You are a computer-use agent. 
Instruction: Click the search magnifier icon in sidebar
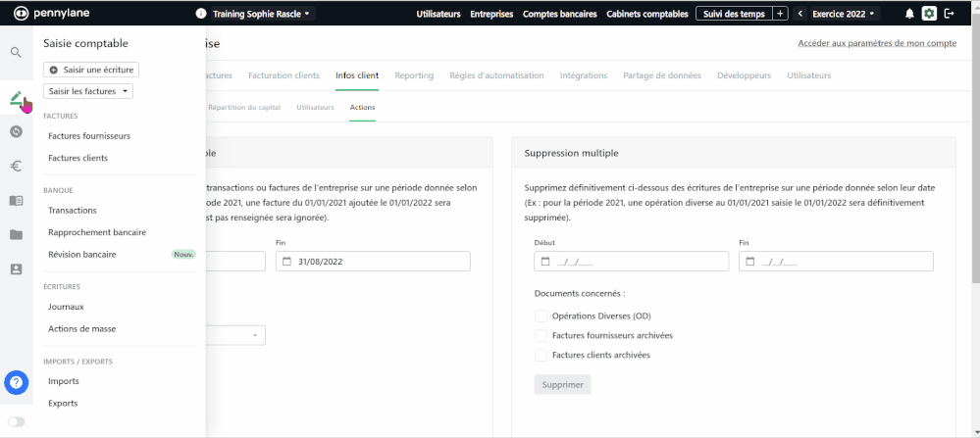[16, 52]
